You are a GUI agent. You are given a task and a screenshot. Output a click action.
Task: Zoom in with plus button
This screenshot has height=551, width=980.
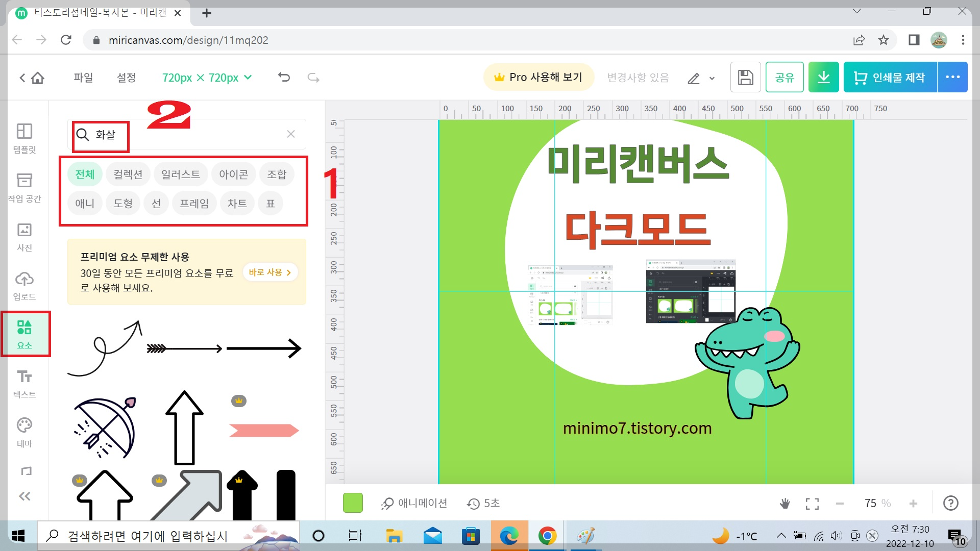[913, 504]
